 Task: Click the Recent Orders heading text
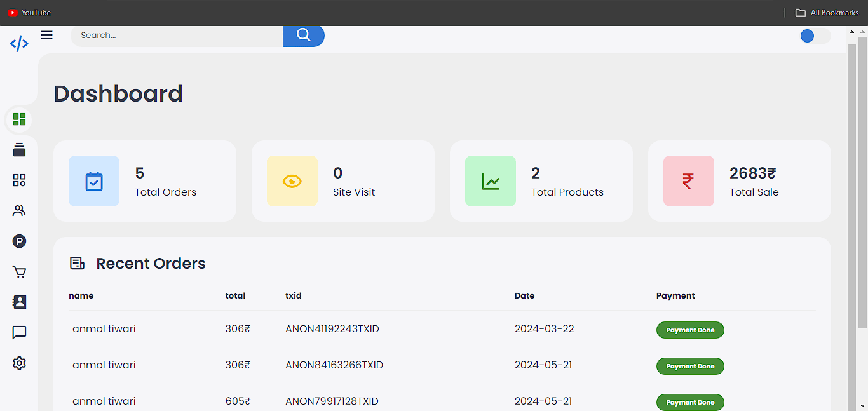click(151, 263)
